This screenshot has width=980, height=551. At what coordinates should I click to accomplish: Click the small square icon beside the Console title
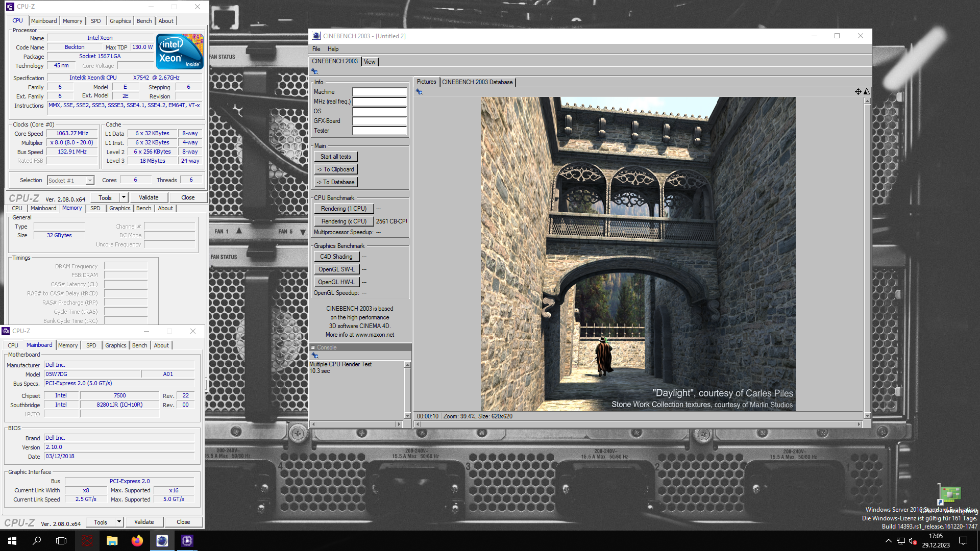pos(313,347)
